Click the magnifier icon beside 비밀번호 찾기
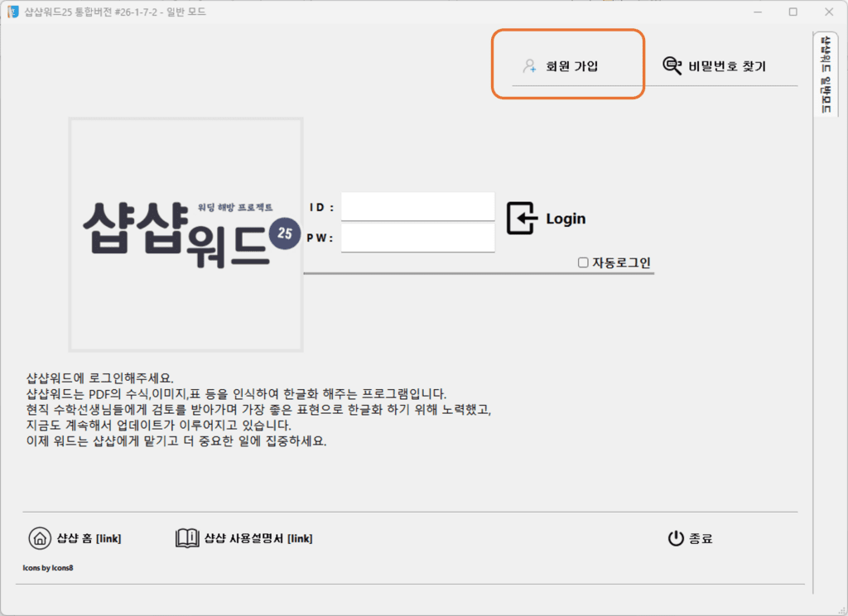Screen dimensions: 848x616 [672, 65]
